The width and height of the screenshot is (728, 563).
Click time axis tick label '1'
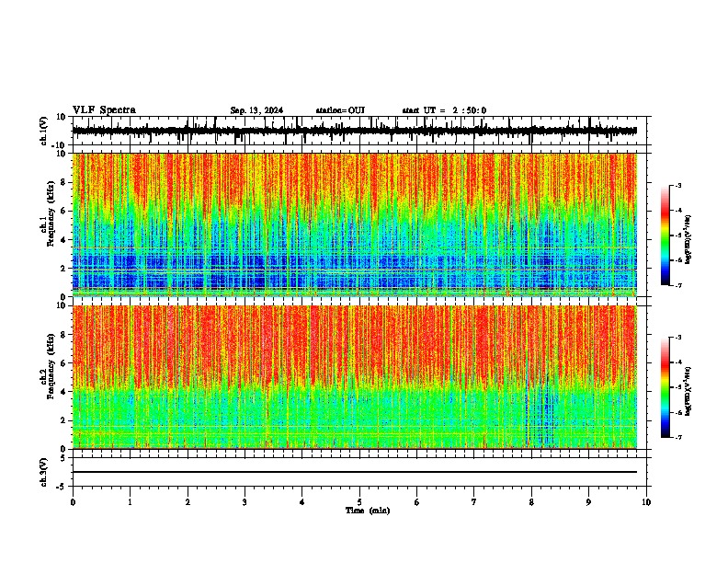(130, 502)
